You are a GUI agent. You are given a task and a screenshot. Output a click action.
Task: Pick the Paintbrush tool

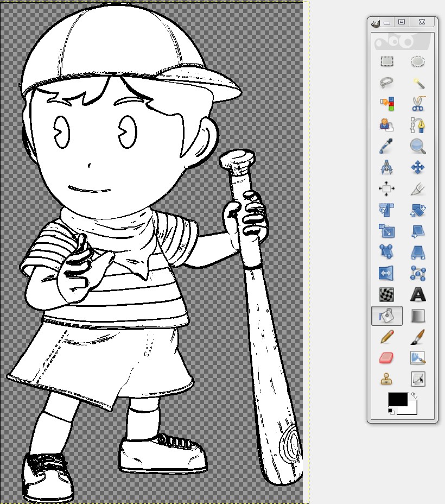(417, 337)
